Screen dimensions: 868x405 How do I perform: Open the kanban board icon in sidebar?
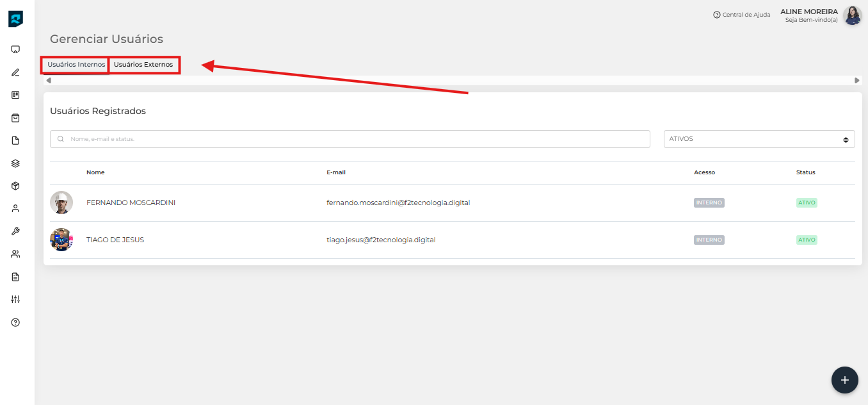[15, 95]
